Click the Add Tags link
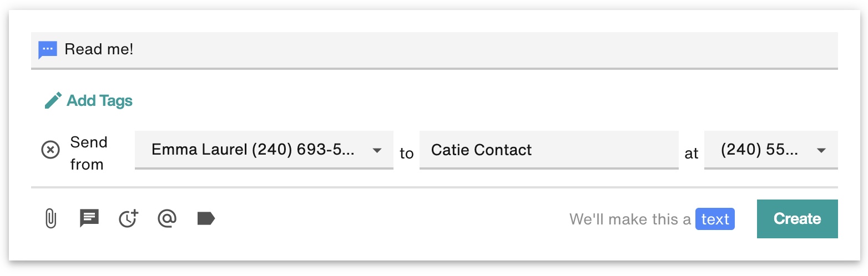The width and height of the screenshot is (868, 276). click(100, 101)
